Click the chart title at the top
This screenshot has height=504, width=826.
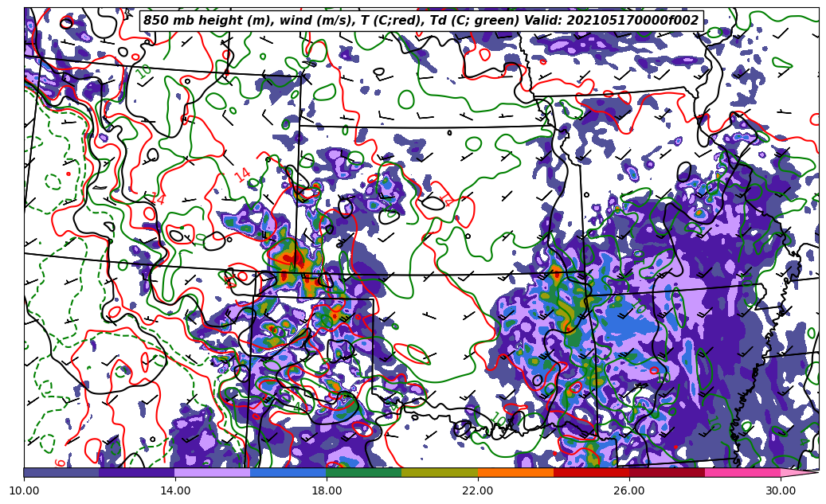pos(421,21)
